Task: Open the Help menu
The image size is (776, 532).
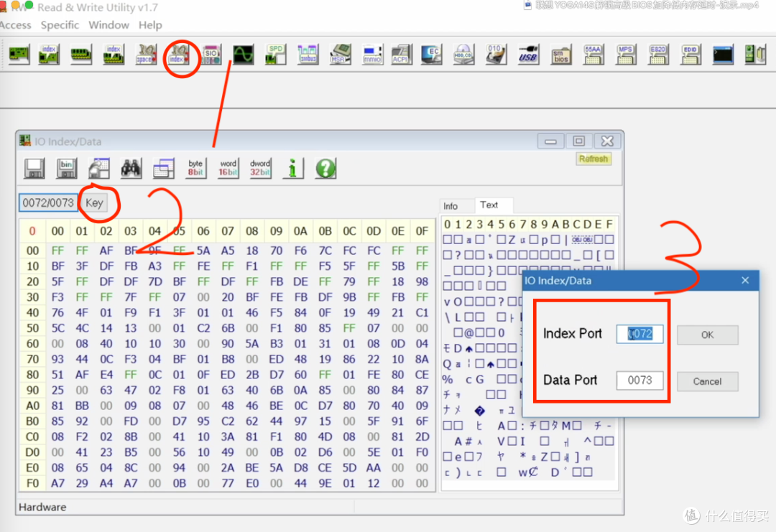Action: point(150,24)
